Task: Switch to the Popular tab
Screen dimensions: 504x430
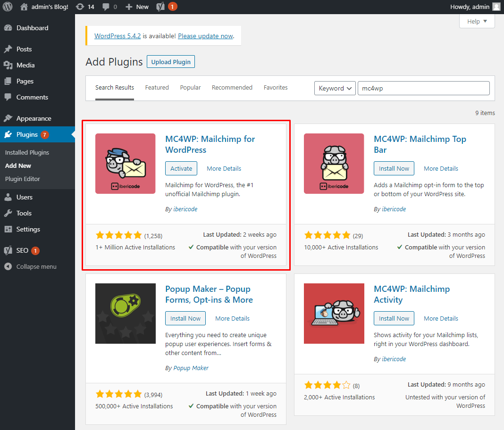Action: click(190, 88)
